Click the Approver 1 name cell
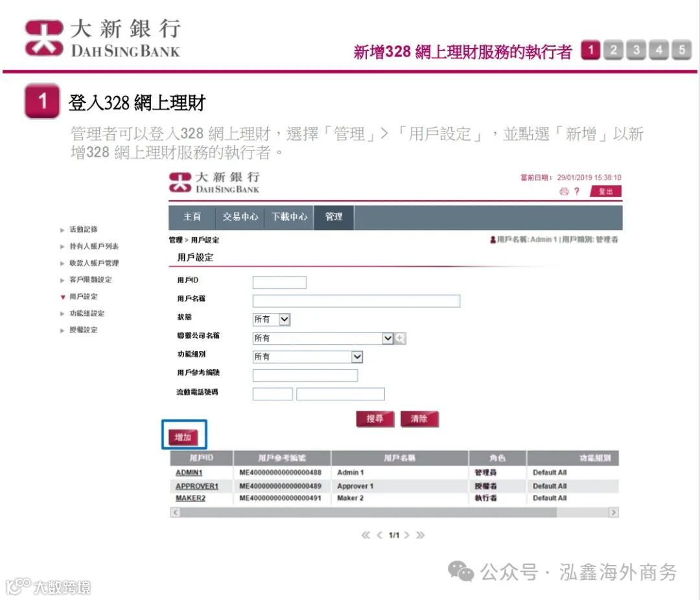Viewport: 700px width, 600px height. click(x=355, y=486)
